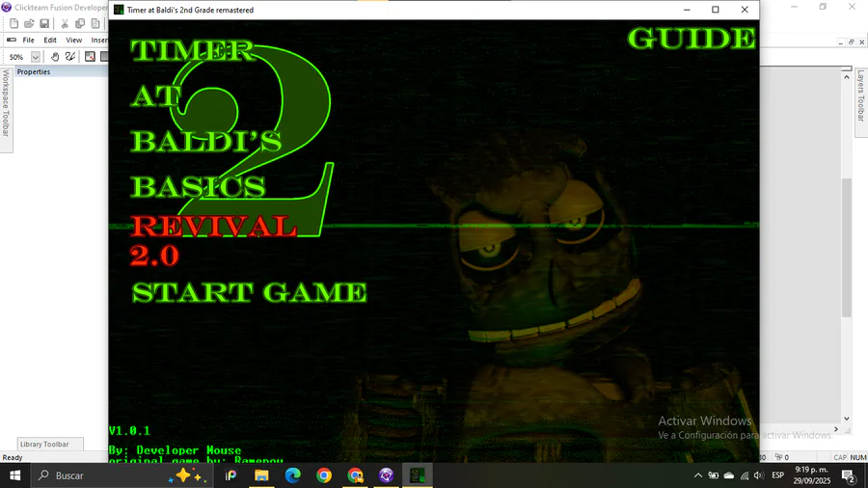Open the notification center icon

coord(849,475)
